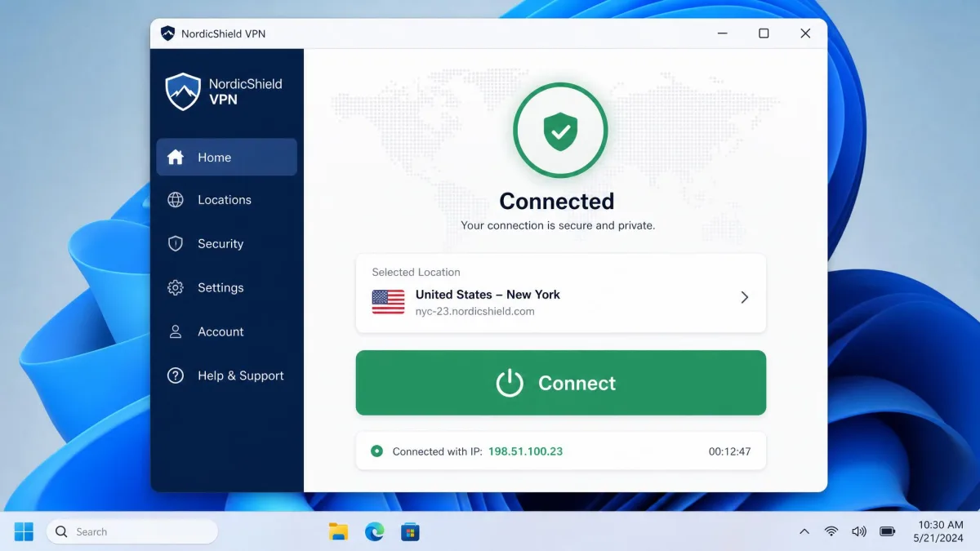Click the question mark Help icon
980x551 pixels.
(x=176, y=376)
